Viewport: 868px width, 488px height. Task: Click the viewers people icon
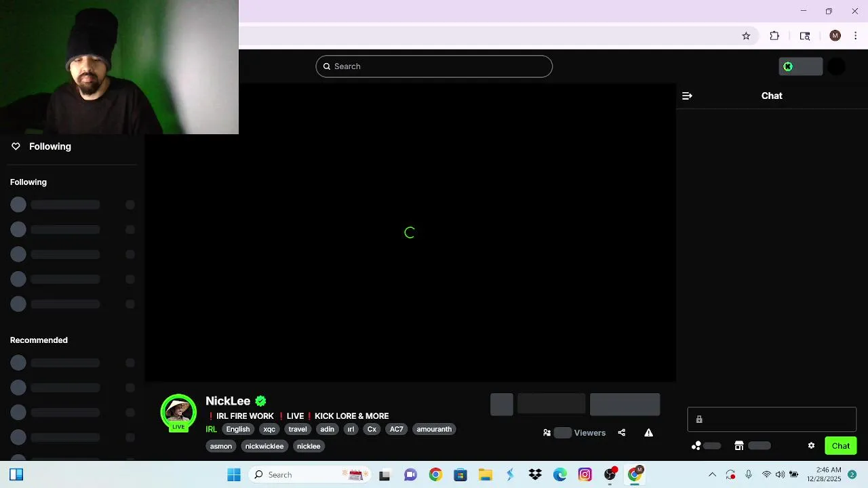547,432
